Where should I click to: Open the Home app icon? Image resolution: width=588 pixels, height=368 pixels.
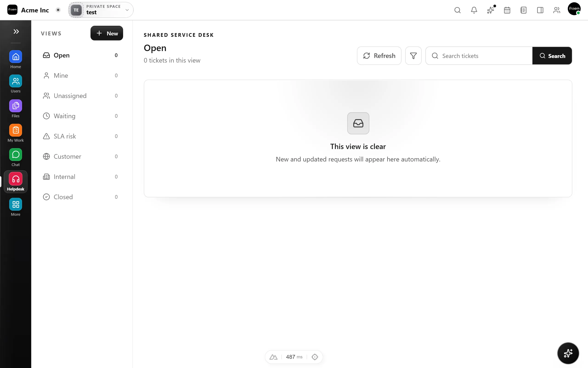pos(16,57)
